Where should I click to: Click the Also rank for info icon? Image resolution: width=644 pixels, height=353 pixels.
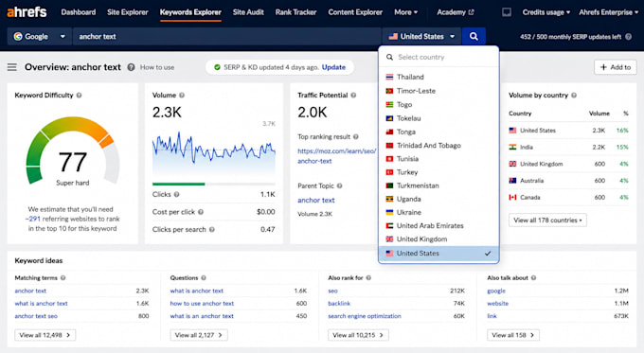coord(368,278)
